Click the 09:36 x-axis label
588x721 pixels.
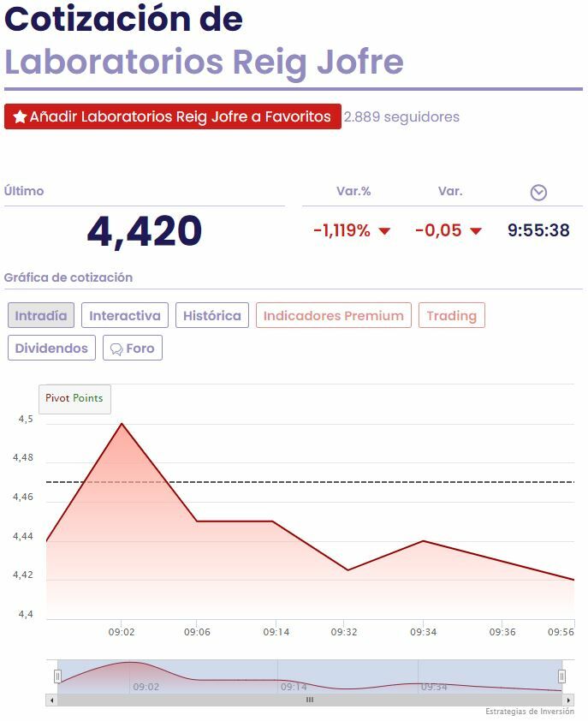[502, 632]
